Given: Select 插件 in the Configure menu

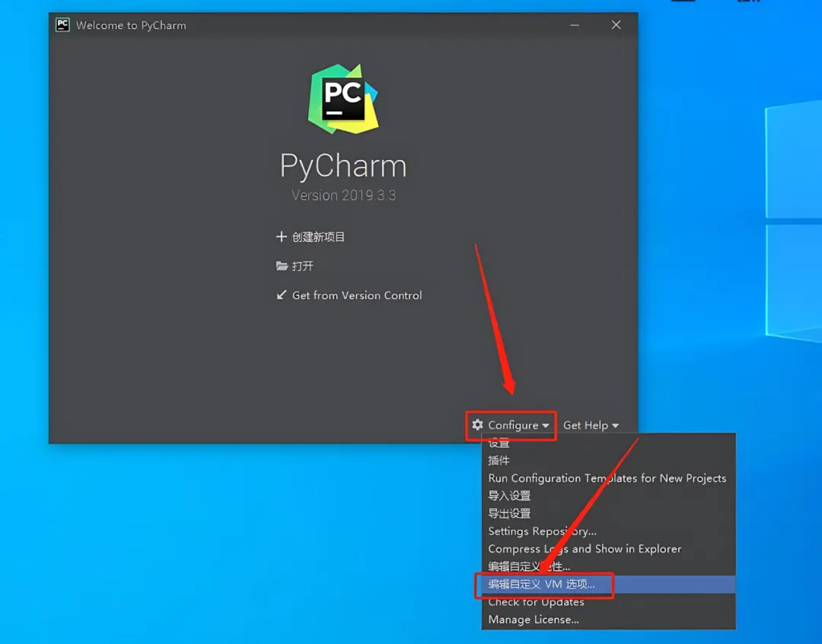Looking at the screenshot, I should click(608, 461).
